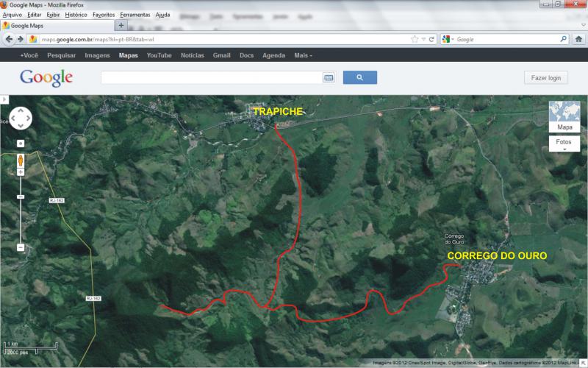Click the Agenda link

[x=273, y=55]
